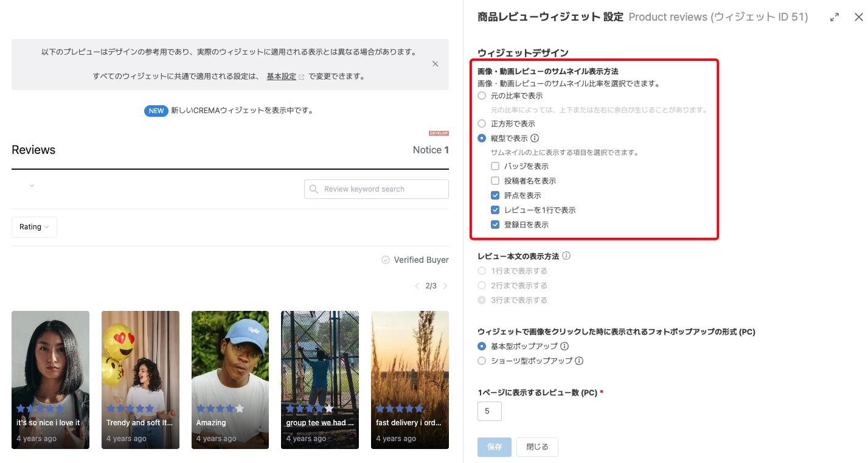Uncheck the 評点を表示 checkbox
Viewport: 868px width, 463px height.
point(495,195)
